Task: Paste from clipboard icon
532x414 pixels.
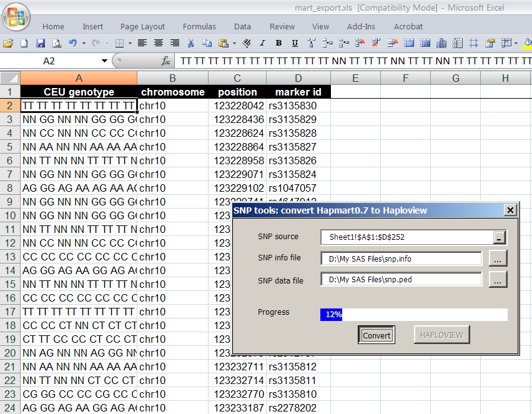Action: point(224,43)
